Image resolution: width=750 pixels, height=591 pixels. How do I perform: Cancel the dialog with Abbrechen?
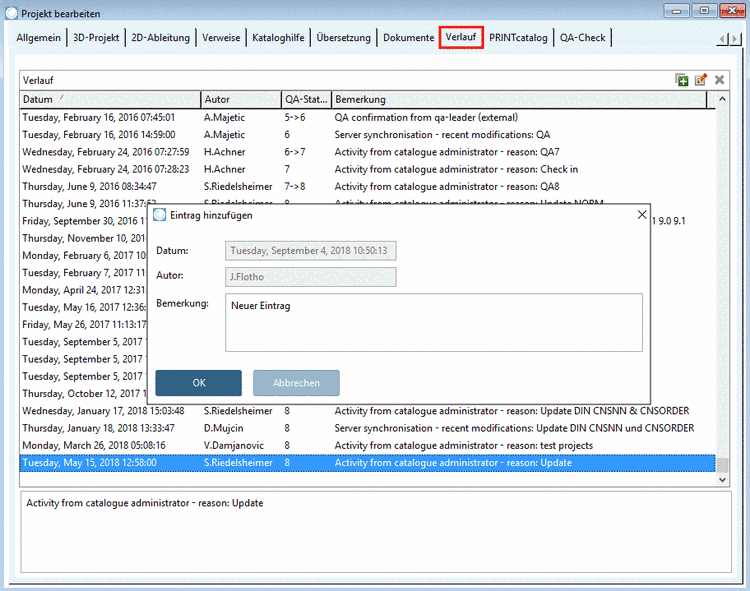click(297, 383)
